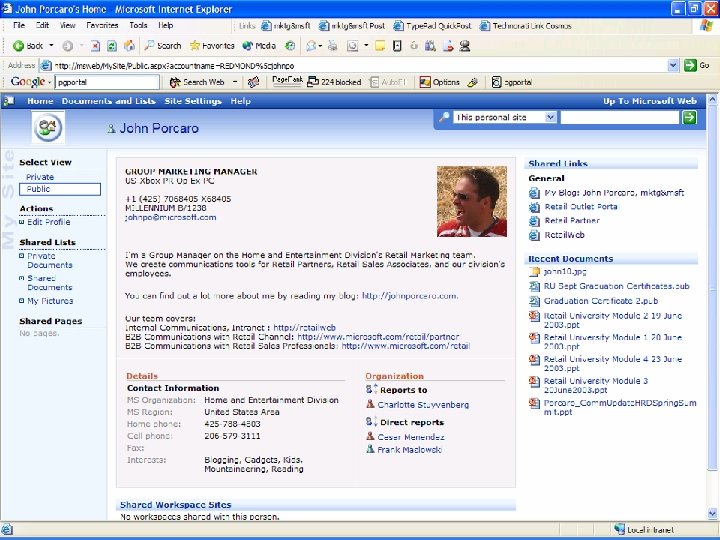
Task: Open Site Settings
Action: (193, 101)
